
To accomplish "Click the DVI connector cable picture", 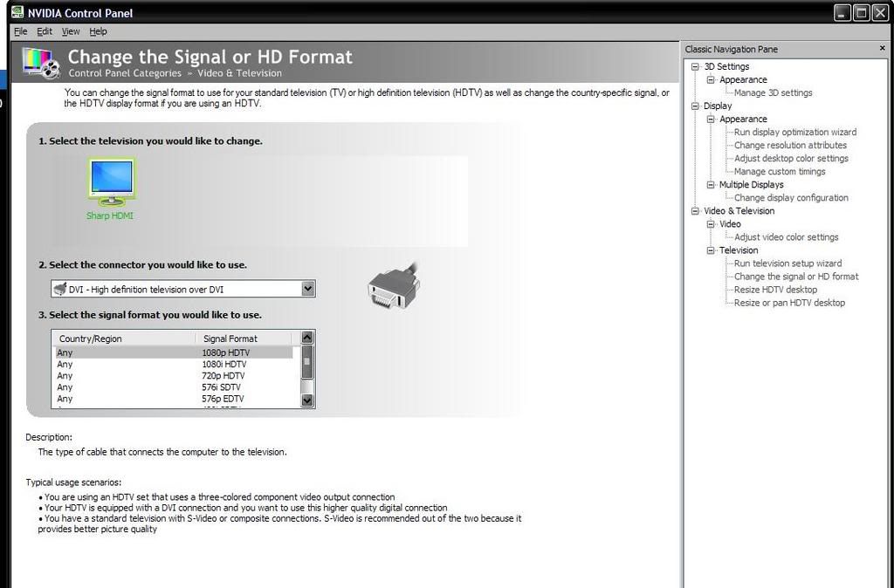I will point(394,287).
